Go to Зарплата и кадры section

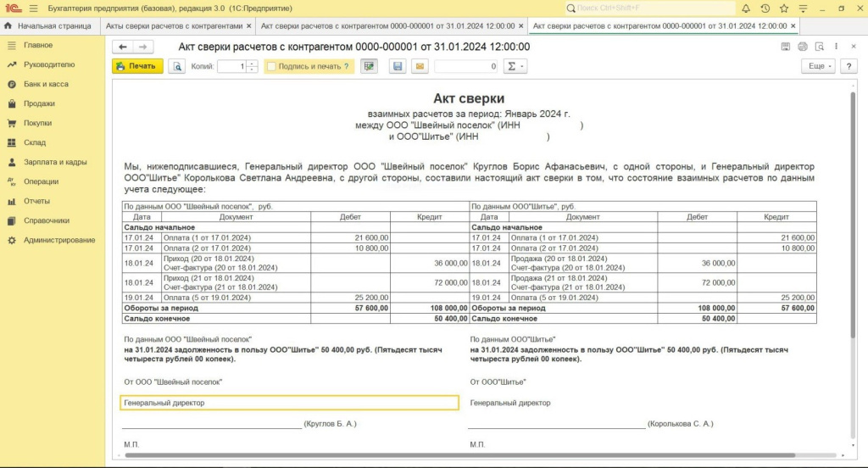tap(55, 162)
